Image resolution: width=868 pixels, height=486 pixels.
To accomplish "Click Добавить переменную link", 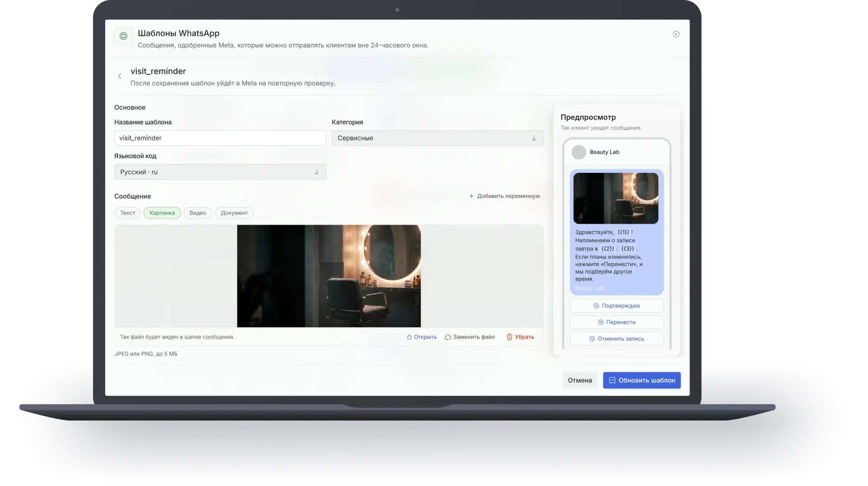I will coord(505,196).
